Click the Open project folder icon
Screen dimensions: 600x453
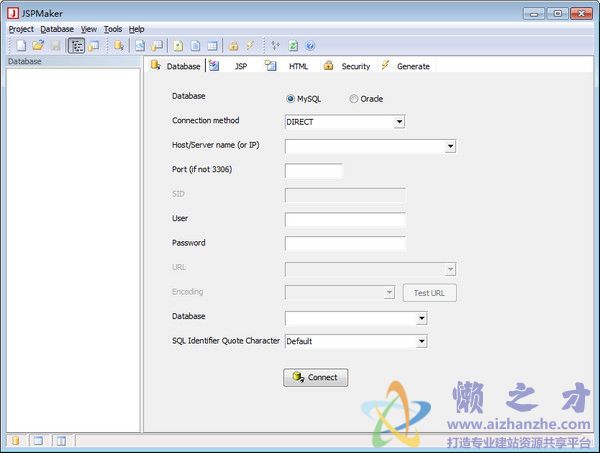(x=38, y=46)
